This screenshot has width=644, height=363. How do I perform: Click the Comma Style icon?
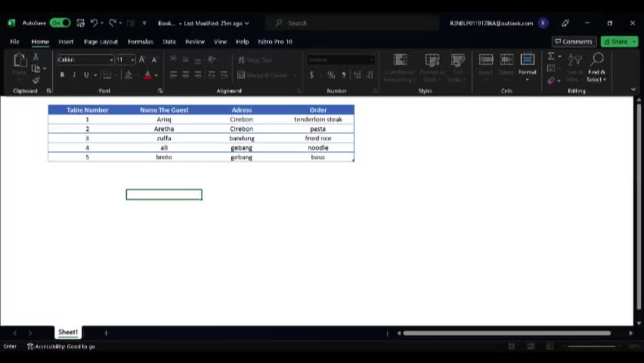tap(344, 75)
